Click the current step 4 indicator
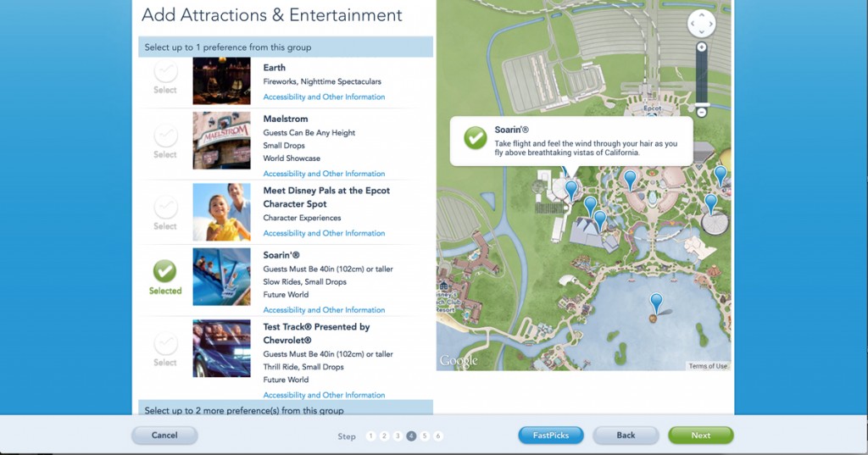Image resolution: width=868 pixels, height=455 pixels. pyautogui.click(x=411, y=436)
